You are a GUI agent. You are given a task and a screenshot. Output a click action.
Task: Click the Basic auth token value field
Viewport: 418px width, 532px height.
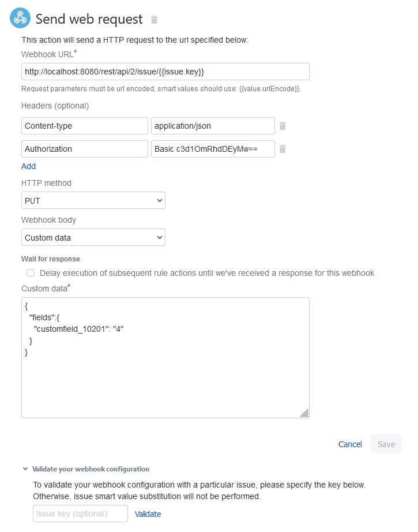(x=213, y=149)
